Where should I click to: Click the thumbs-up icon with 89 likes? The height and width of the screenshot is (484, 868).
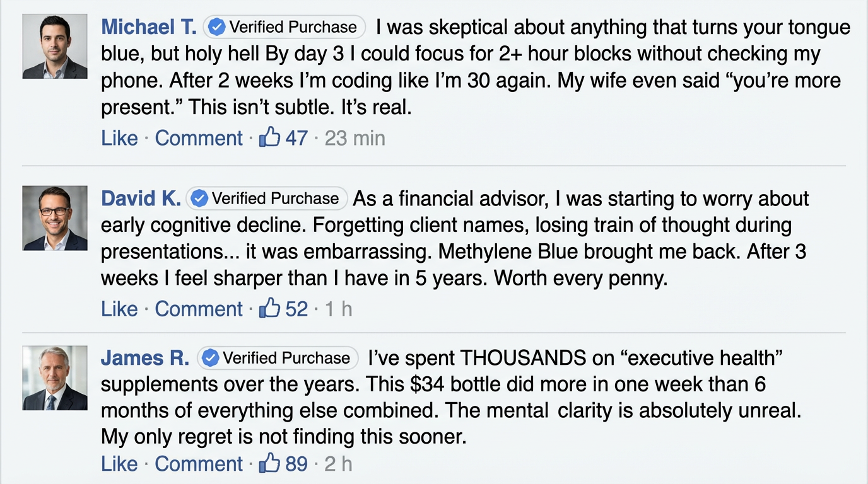point(269,464)
